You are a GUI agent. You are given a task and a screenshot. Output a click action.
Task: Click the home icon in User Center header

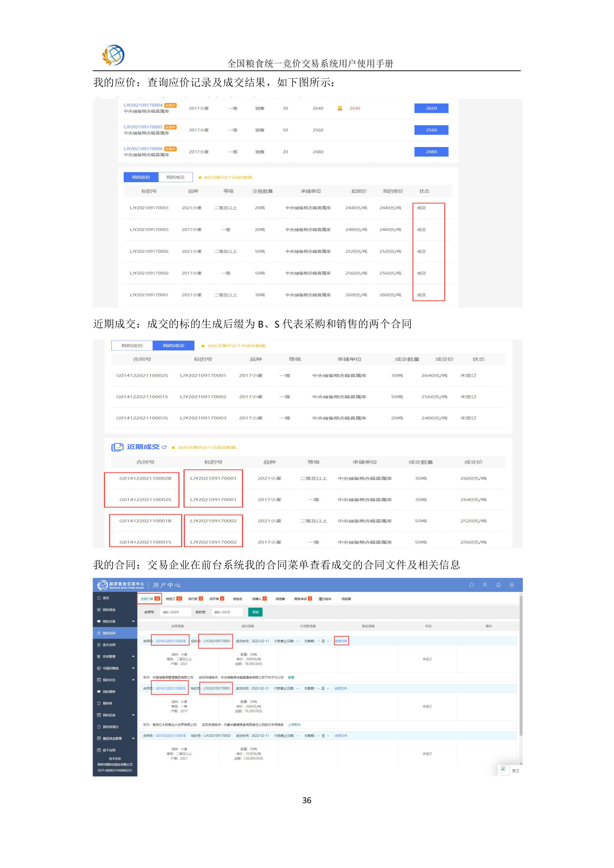[472, 585]
